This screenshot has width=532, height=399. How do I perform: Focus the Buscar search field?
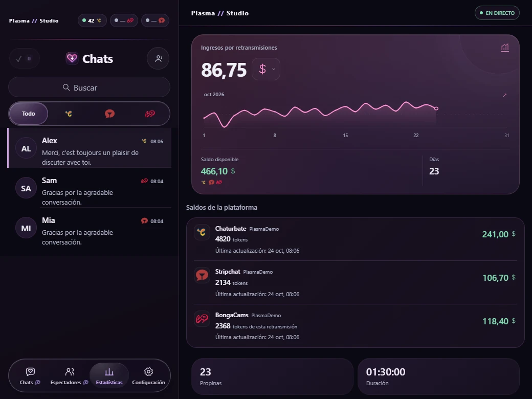coord(89,87)
